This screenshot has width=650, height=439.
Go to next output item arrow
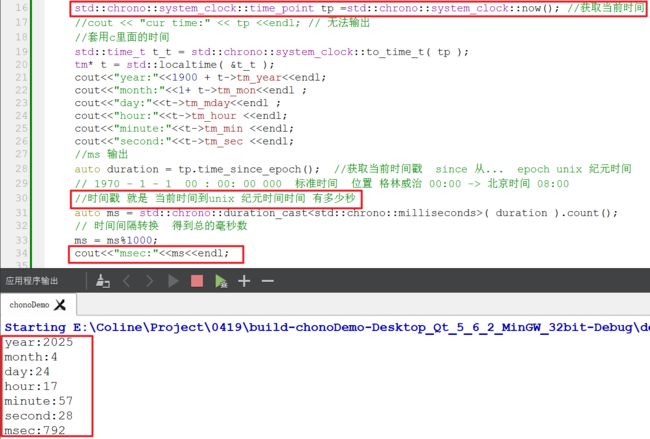coord(149,281)
